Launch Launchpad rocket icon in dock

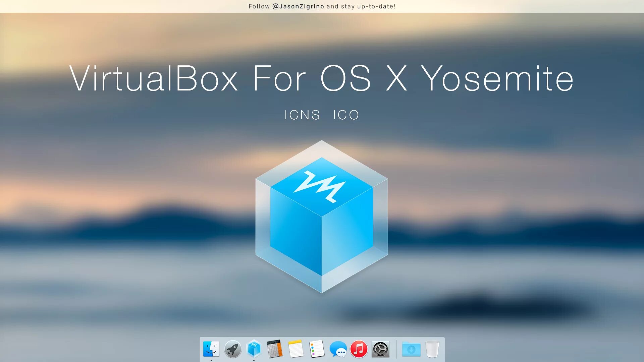pyautogui.click(x=232, y=349)
